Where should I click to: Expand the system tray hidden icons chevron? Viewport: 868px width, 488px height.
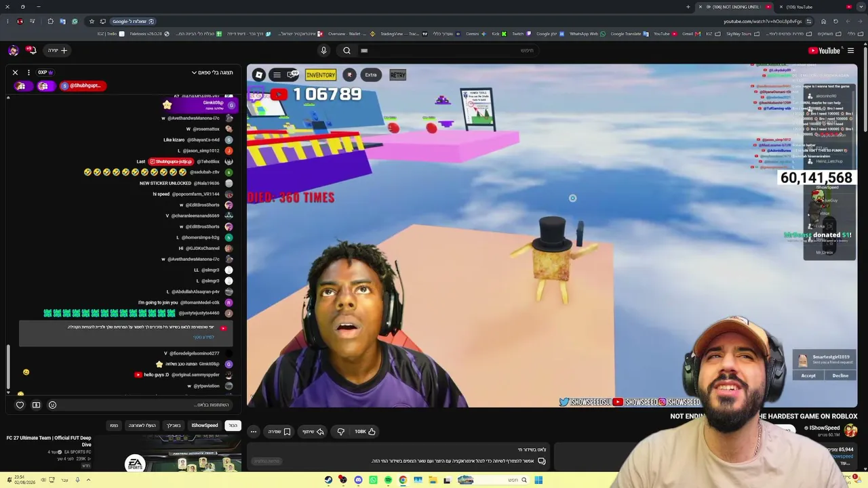click(x=88, y=480)
